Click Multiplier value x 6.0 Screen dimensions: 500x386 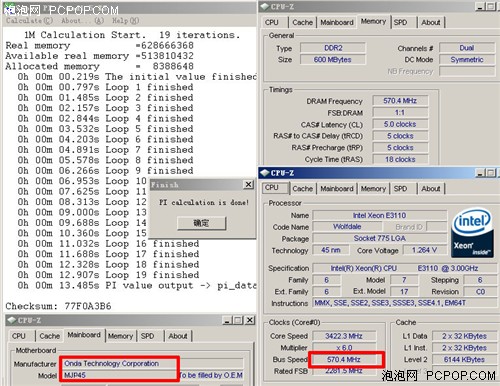(344, 348)
